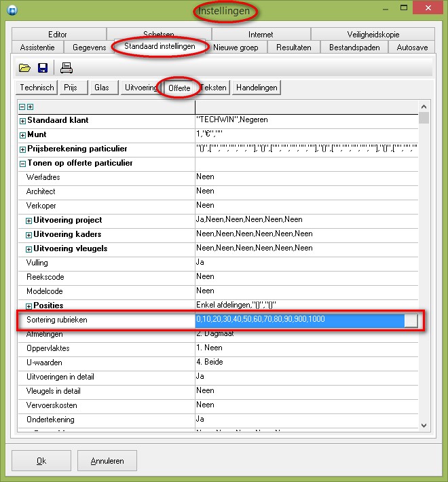The height and width of the screenshot is (482, 448).
Task: Click the printer icon in toolbar
Action: pos(67,68)
